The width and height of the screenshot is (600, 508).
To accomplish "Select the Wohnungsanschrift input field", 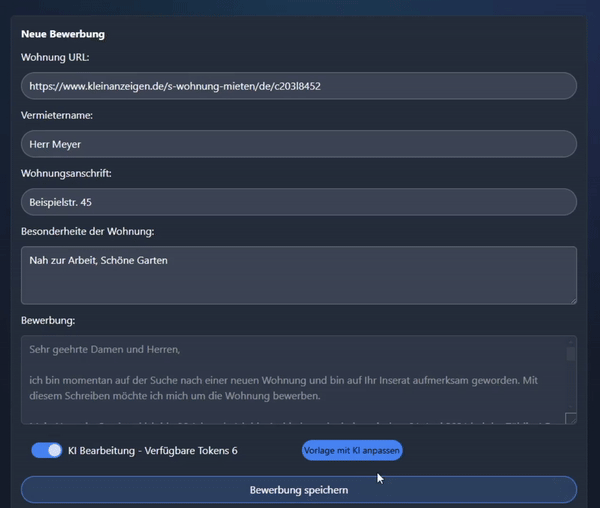I will [298, 202].
